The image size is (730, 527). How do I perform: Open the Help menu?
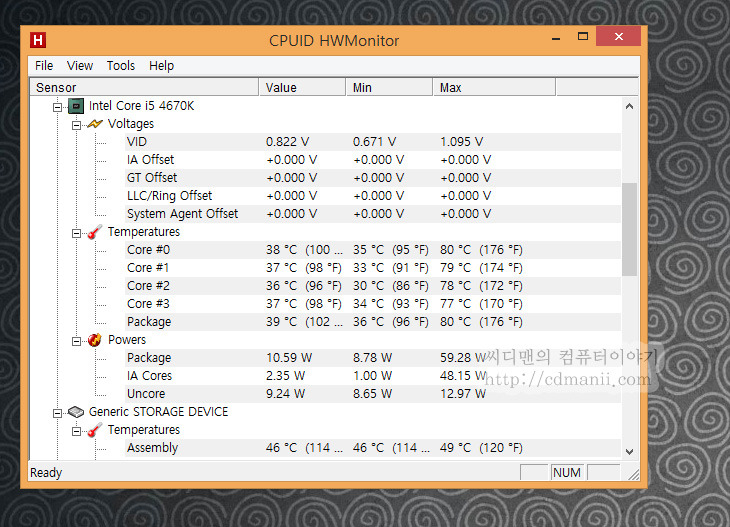tap(161, 66)
